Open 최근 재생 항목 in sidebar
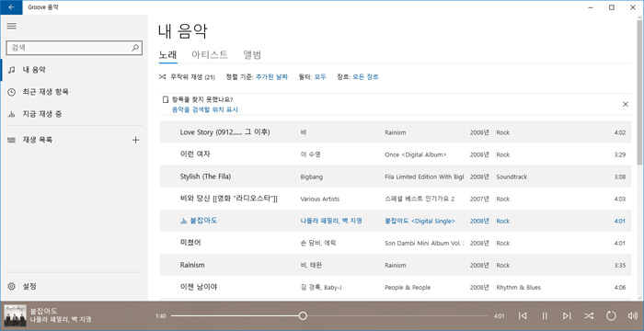Image resolution: width=644 pixels, height=331 pixels. click(74, 92)
